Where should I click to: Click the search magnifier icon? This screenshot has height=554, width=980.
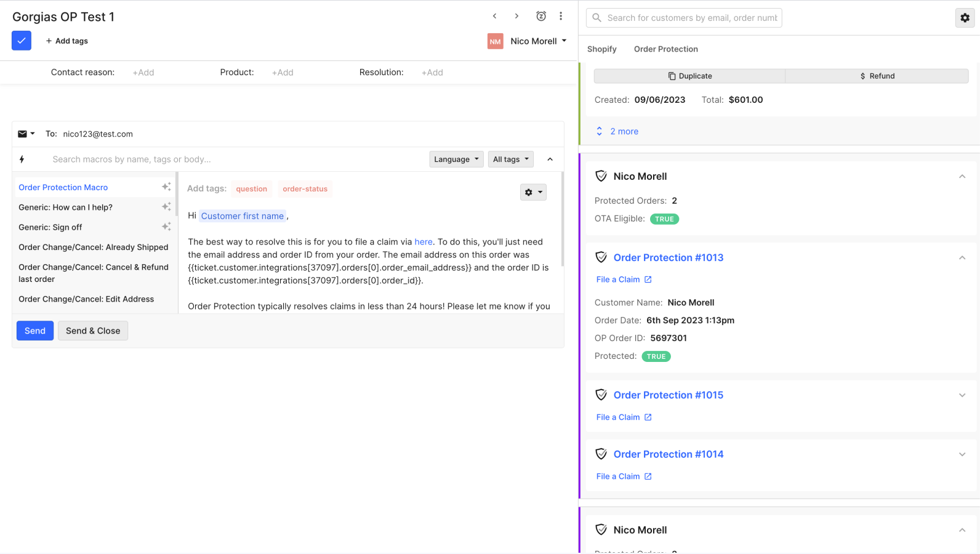(596, 18)
